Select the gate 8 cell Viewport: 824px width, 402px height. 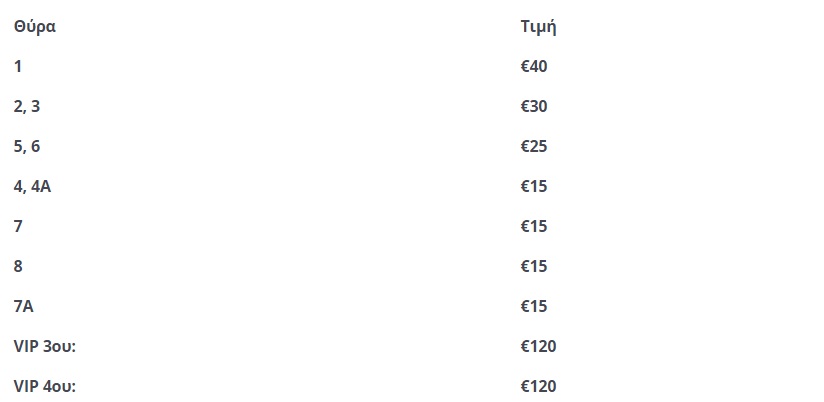tap(18, 267)
